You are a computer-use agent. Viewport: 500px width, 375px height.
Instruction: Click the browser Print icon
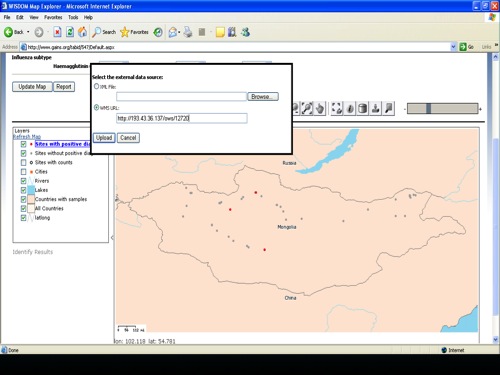pyautogui.click(x=188, y=32)
